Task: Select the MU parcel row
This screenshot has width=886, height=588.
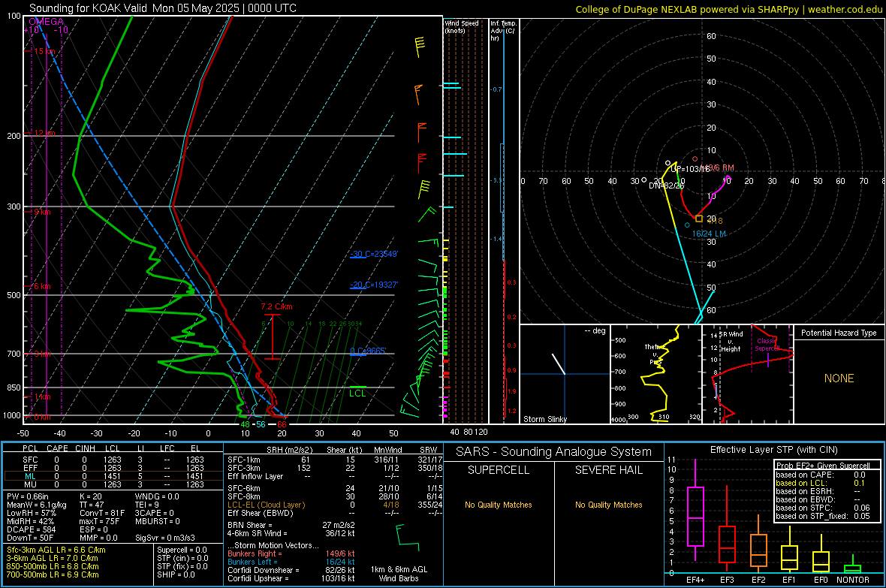Action: pos(113,484)
